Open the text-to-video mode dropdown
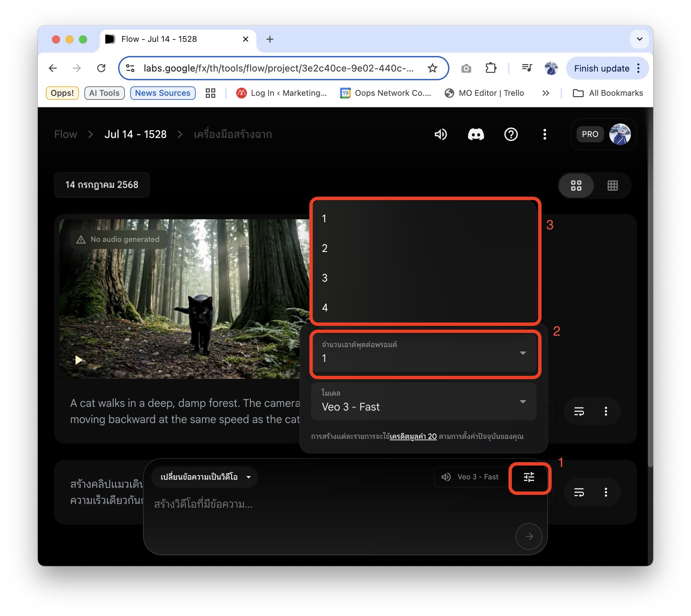This screenshot has height=616, width=691. point(205,477)
